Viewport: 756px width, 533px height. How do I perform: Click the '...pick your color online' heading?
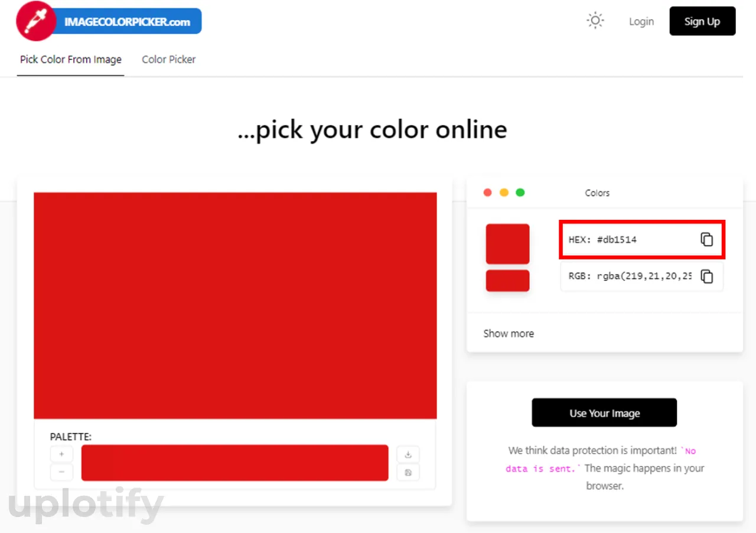tap(372, 129)
